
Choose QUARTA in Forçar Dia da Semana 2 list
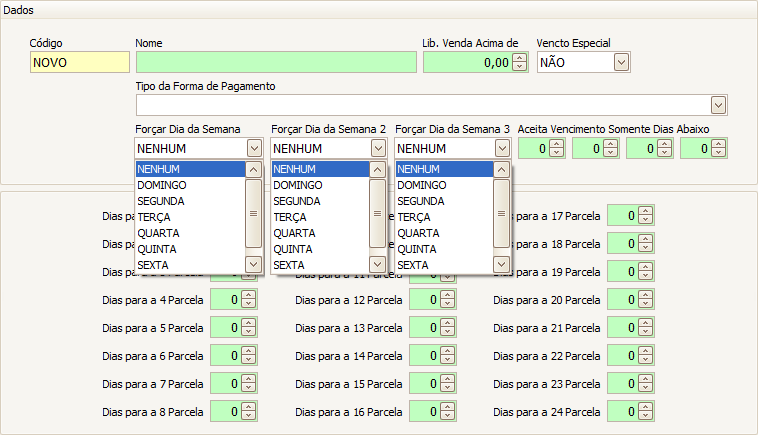click(319, 233)
